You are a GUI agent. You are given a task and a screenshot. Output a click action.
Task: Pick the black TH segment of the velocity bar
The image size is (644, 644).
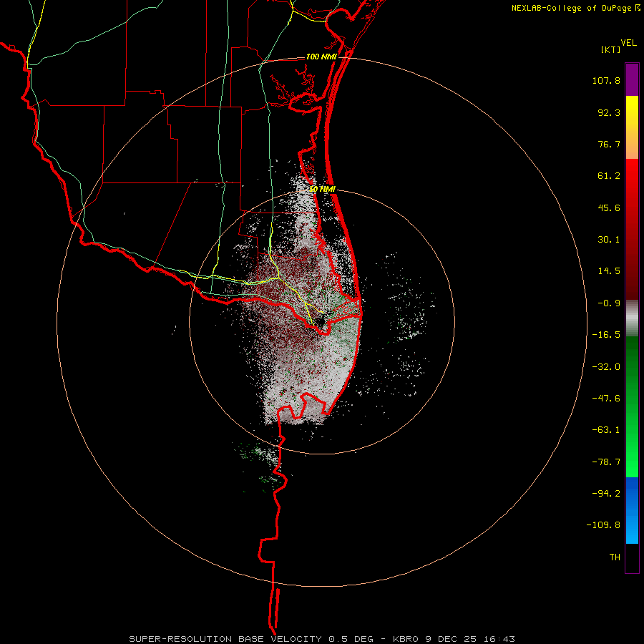(x=632, y=557)
